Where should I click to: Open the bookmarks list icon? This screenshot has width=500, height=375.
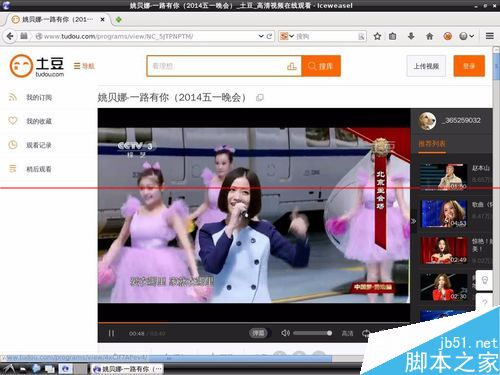click(393, 36)
